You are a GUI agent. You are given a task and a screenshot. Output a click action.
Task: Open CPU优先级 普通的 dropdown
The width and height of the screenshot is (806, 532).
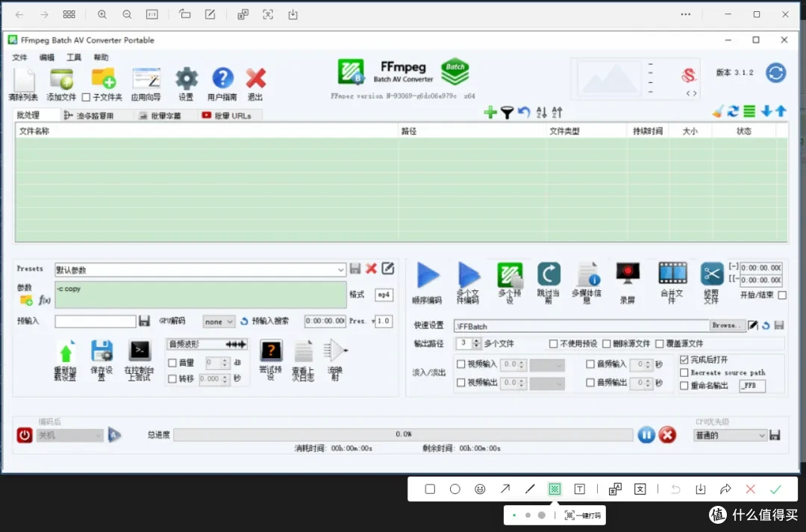[x=730, y=435]
